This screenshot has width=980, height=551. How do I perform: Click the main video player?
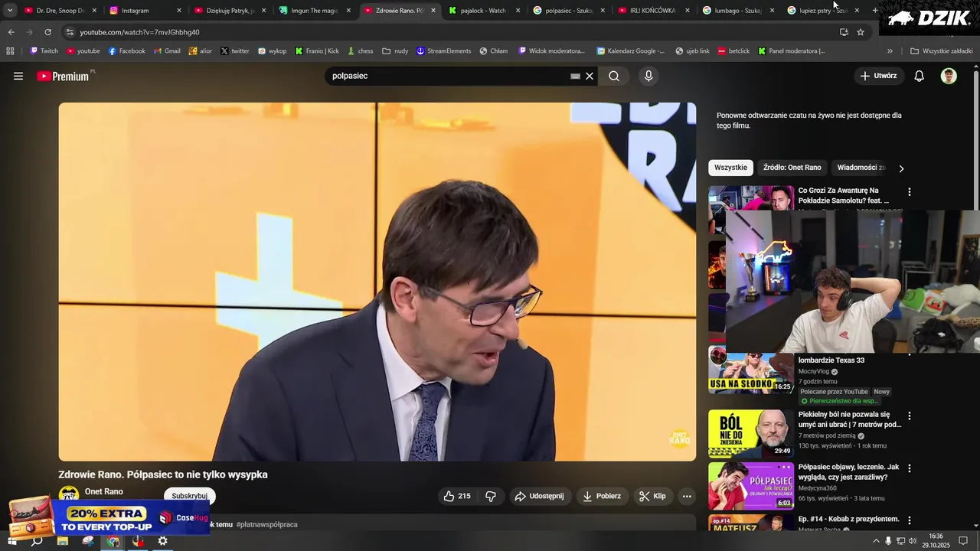(x=377, y=282)
